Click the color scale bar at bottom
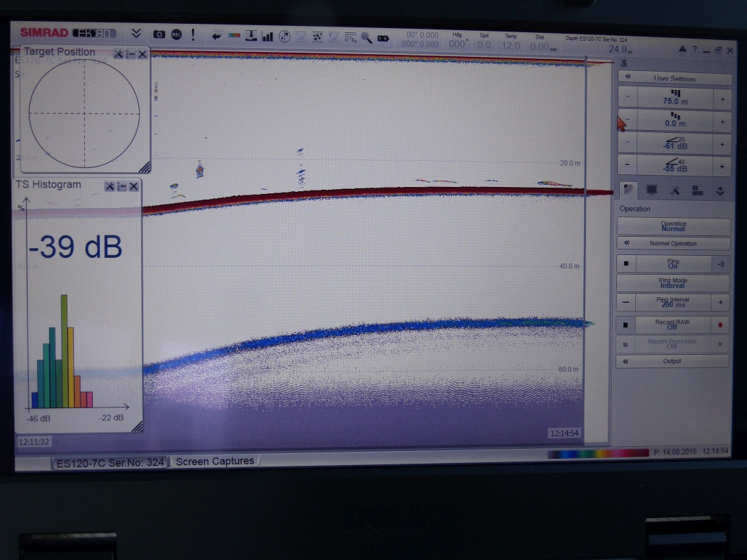Viewport: 747px width, 560px height. point(598,454)
